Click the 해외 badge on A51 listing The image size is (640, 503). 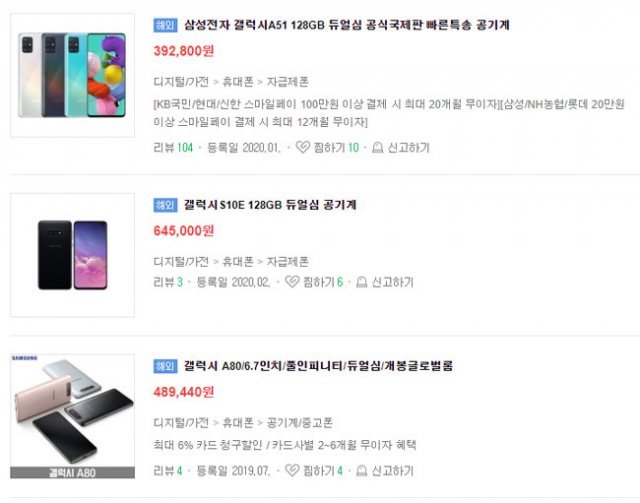coord(165,25)
